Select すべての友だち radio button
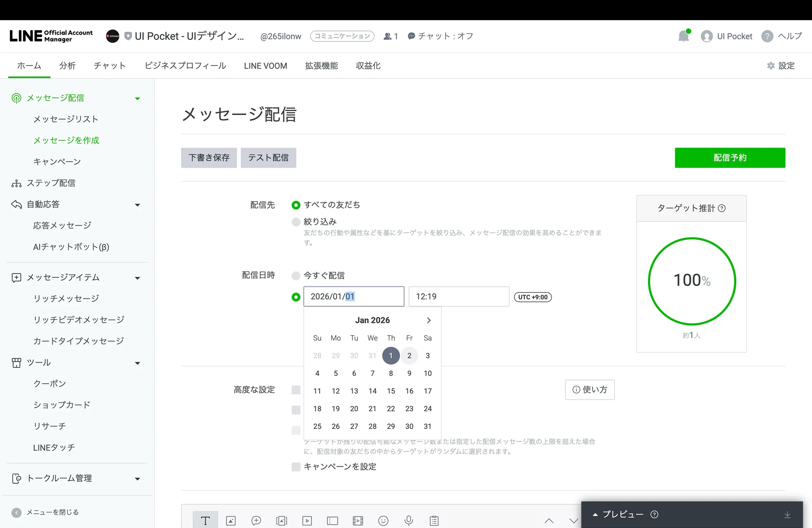812x528 pixels. point(296,205)
